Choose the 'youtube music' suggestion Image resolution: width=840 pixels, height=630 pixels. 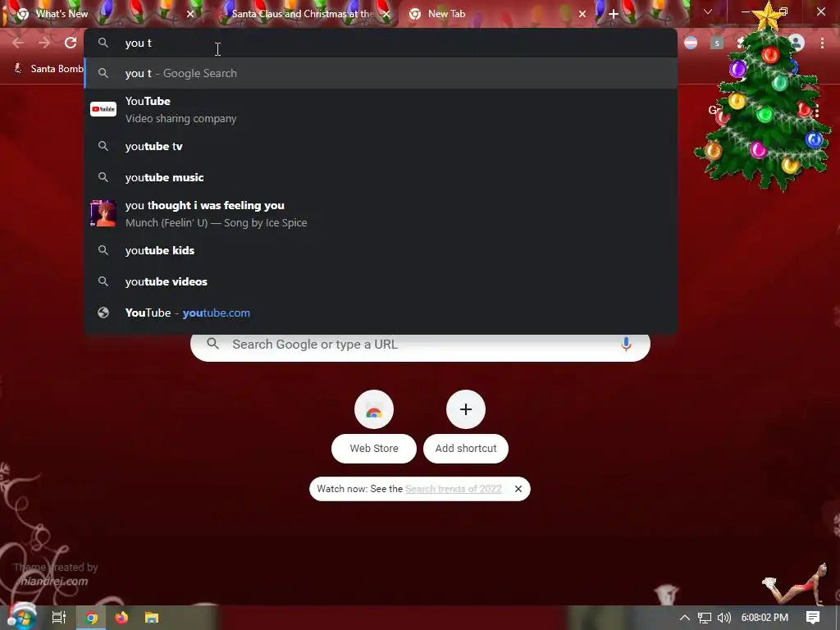pos(381,177)
